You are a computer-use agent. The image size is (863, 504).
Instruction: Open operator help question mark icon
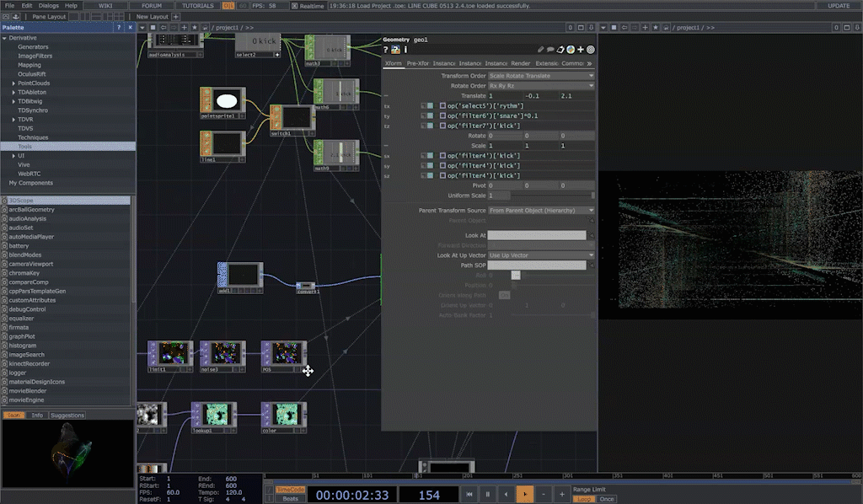386,50
